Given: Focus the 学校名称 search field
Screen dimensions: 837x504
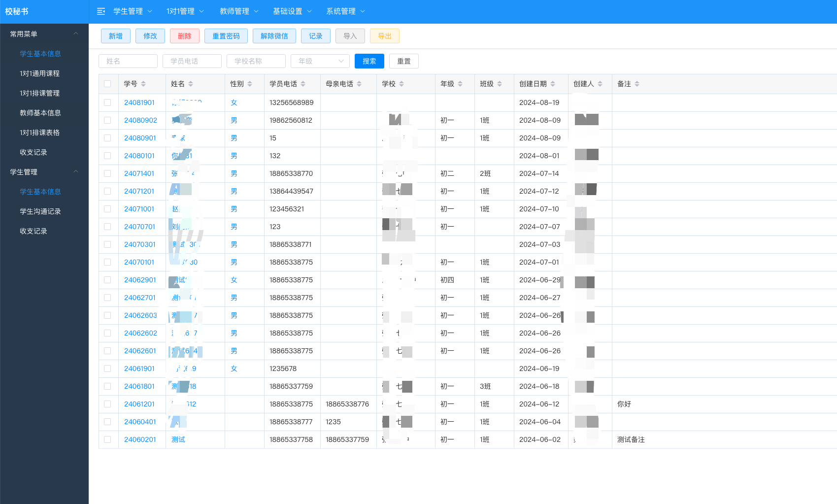Looking at the screenshot, I should click(256, 61).
